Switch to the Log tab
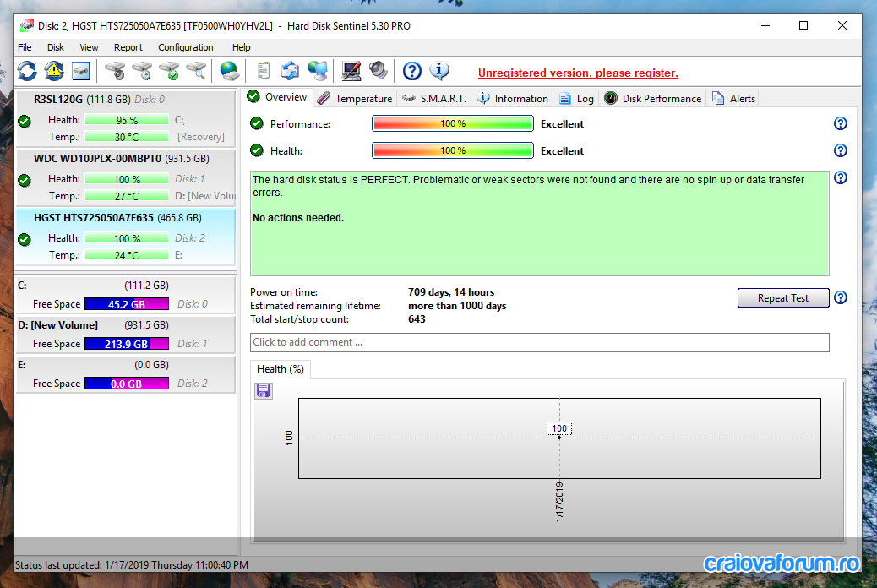This screenshot has height=588, width=877. [577, 99]
